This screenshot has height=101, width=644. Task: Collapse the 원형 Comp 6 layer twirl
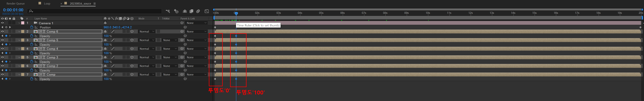click(19, 32)
